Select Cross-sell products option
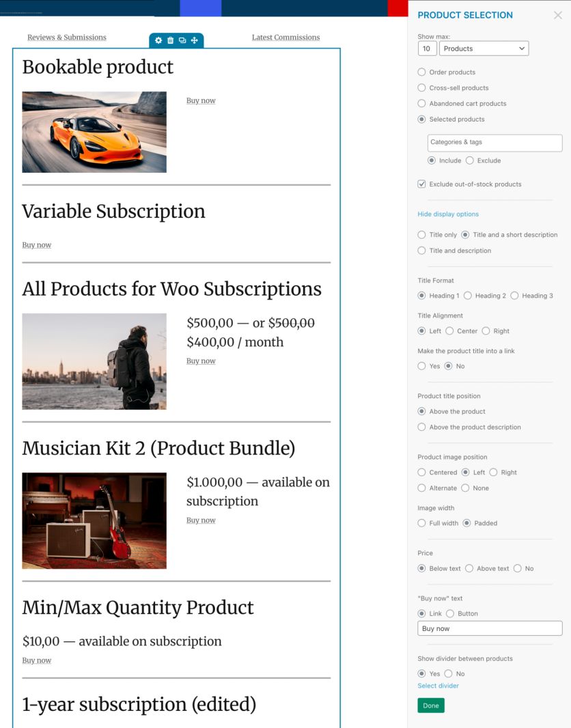 pos(421,87)
